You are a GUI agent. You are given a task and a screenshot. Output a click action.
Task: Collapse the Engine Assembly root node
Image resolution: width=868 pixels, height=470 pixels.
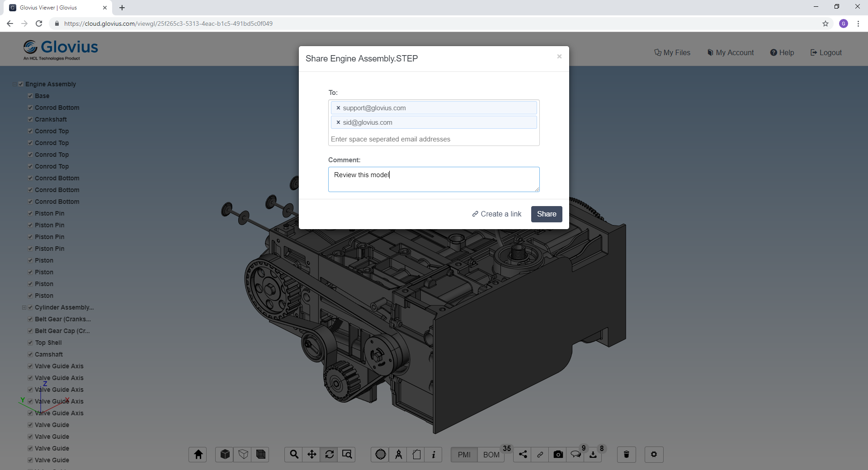click(x=14, y=84)
